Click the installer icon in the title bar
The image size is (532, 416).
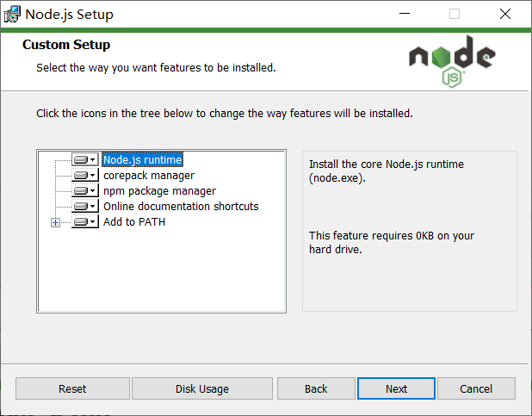[12, 14]
